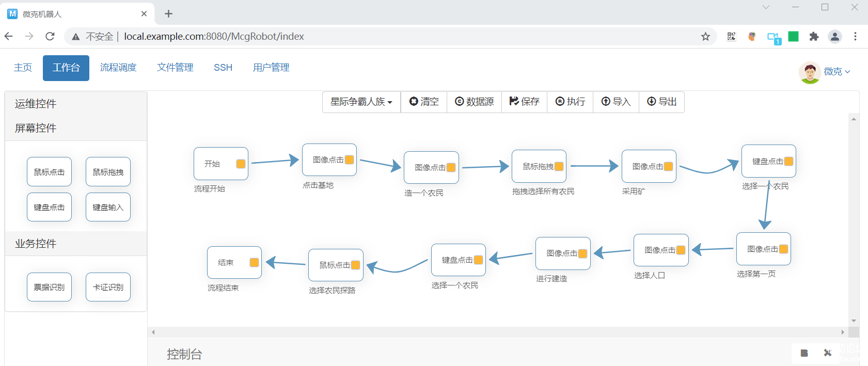Click the orange square on the 开始 node
The image size is (868, 366).
pyautogui.click(x=241, y=164)
